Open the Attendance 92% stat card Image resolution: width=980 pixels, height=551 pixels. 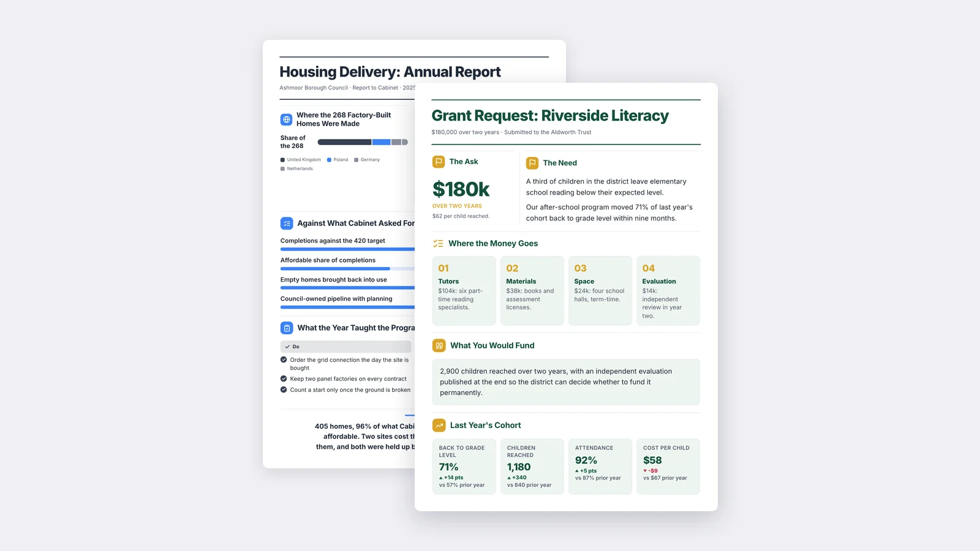coord(600,467)
